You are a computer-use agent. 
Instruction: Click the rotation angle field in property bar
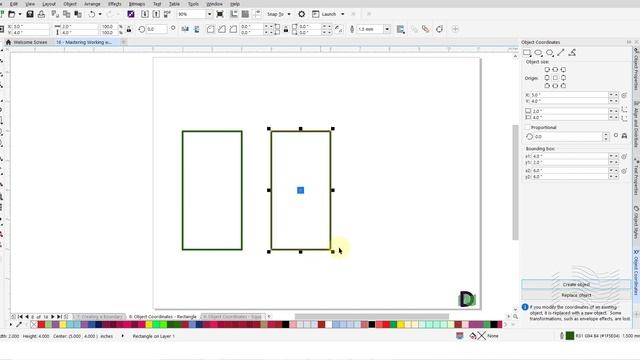click(156, 29)
